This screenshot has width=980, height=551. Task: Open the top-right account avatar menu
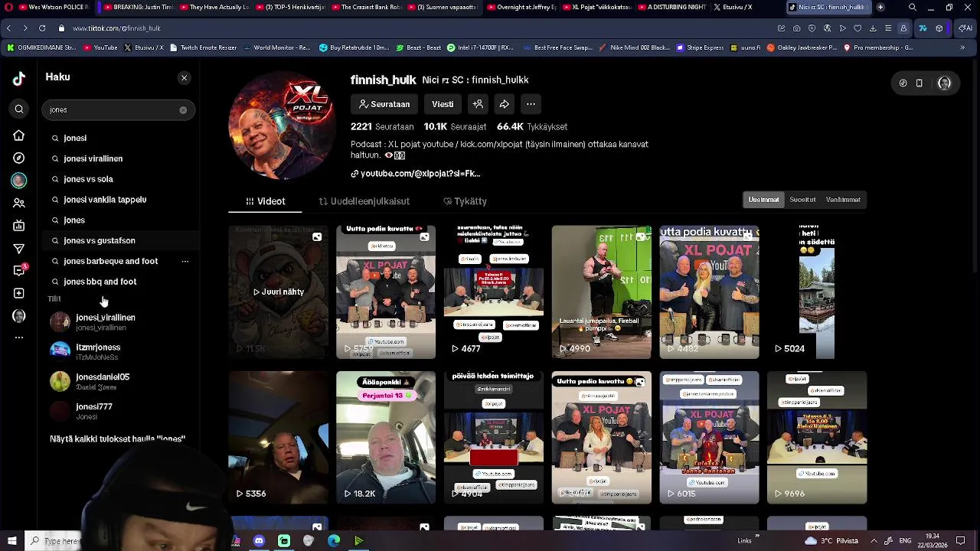944,83
